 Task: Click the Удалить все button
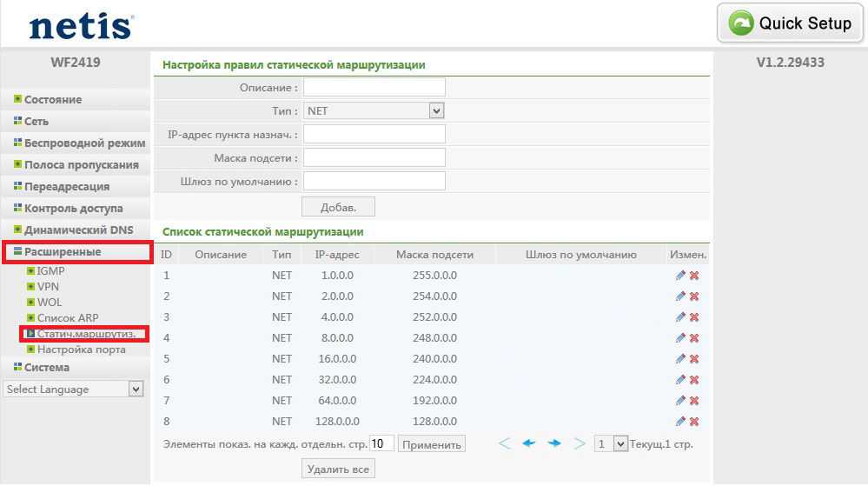[339, 469]
